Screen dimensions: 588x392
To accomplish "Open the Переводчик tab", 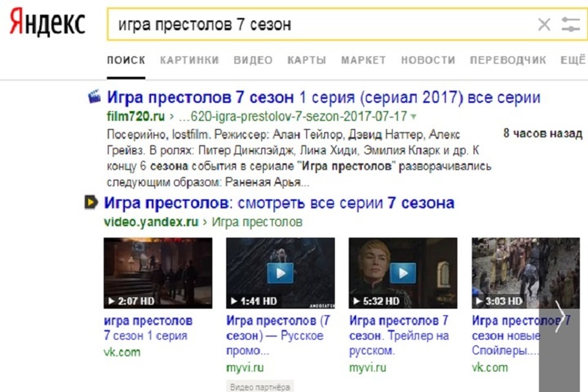I will (507, 60).
